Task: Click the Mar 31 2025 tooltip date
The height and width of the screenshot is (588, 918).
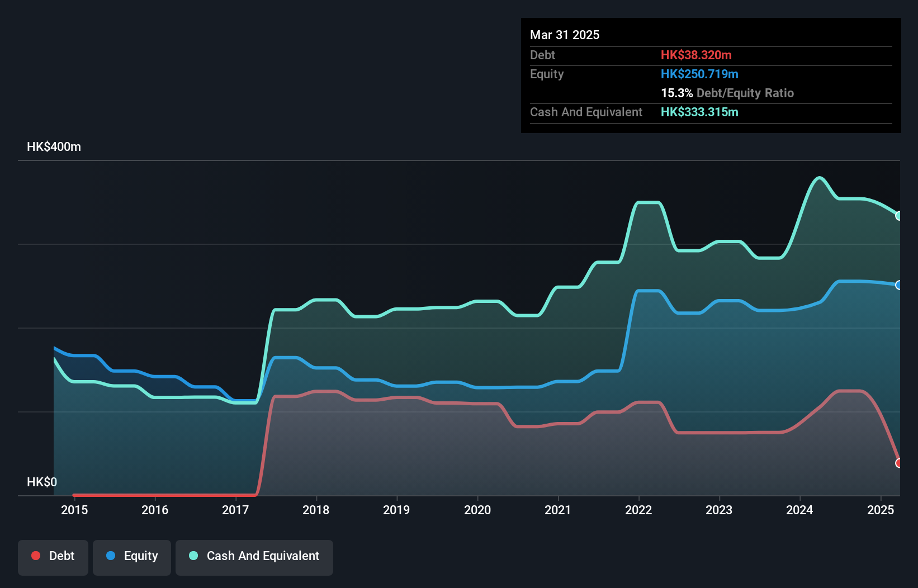Action: pos(565,35)
